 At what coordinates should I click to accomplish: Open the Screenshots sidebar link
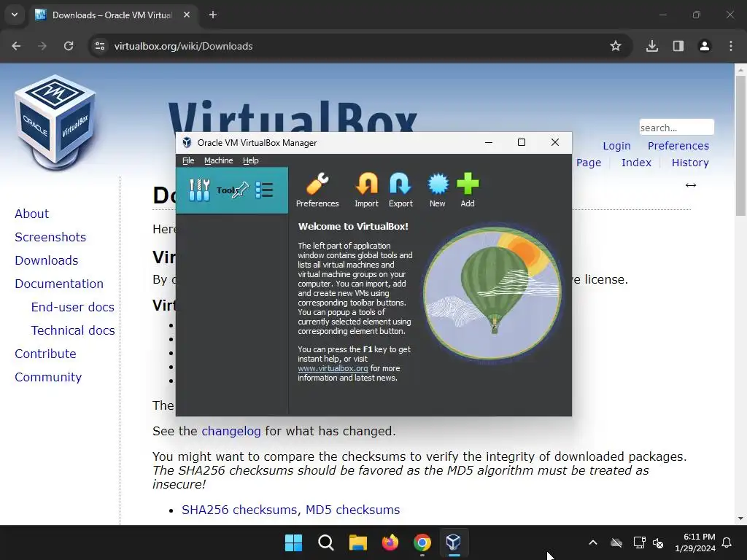pyautogui.click(x=50, y=237)
